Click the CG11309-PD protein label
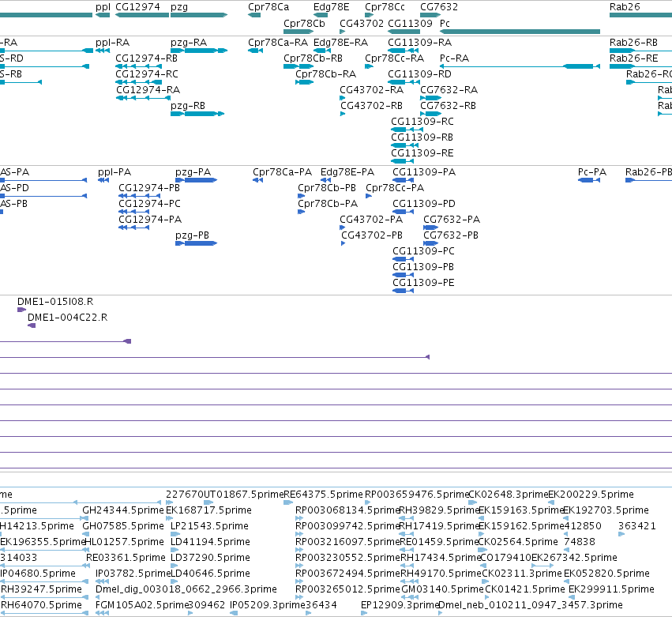This screenshot has height=617, width=672. (x=424, y=204)
